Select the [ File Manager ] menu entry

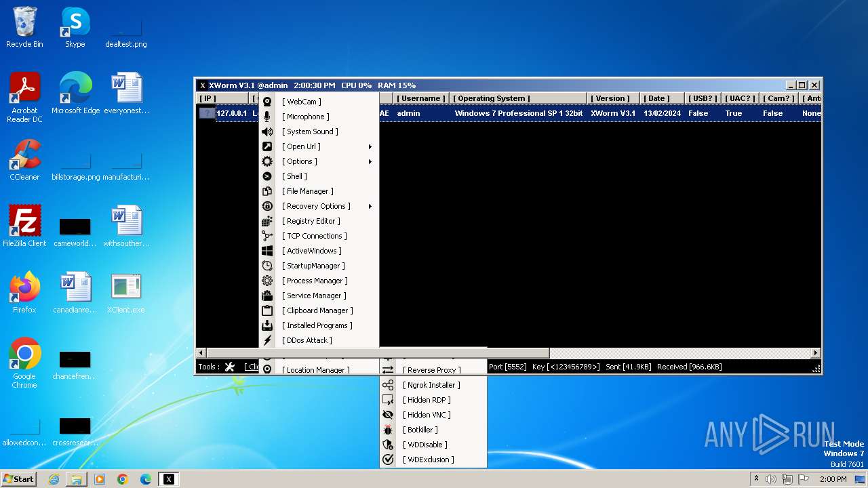[319, 191]
